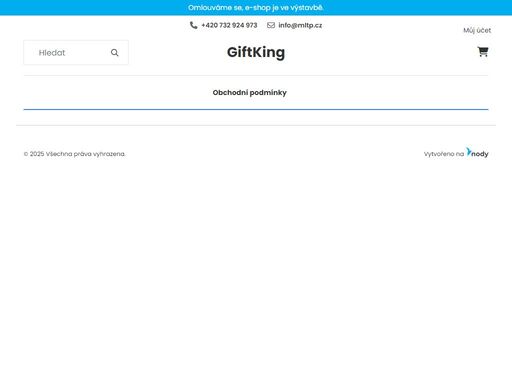Open the shopping cart icon
The width and height of the screenshot is (512, 384).
point(483,52)
